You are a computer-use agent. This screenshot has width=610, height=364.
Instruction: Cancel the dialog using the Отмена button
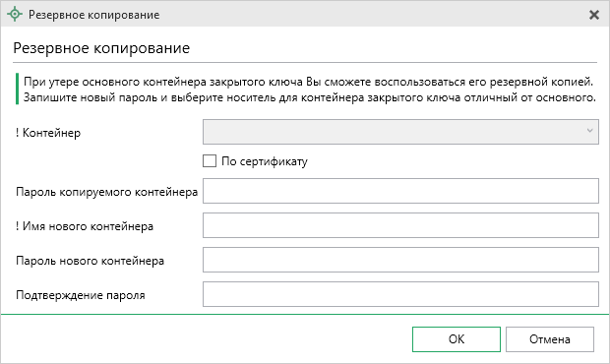point(550,339)
